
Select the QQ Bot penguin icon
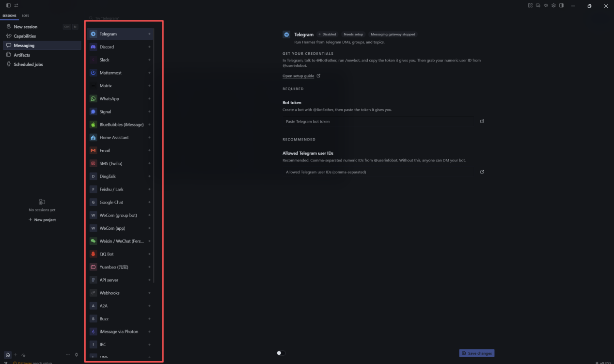(x=94, y=254)
